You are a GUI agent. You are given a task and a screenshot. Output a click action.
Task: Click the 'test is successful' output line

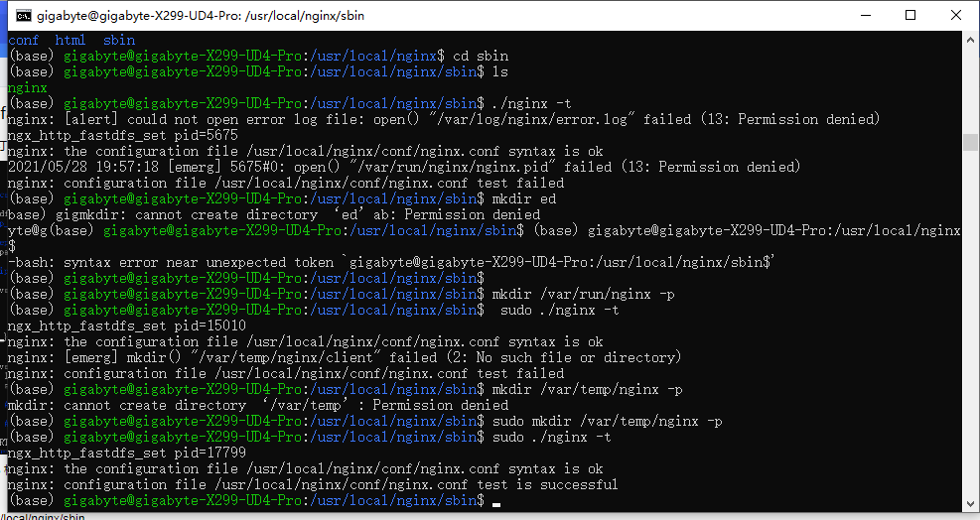312,484
